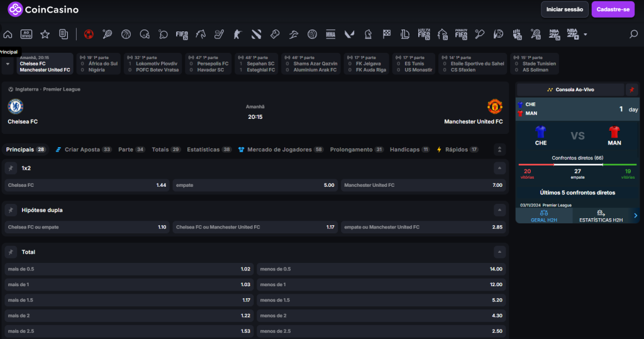
Task: Click Cadastre-se signup button
Action: (x=613, y=9)
